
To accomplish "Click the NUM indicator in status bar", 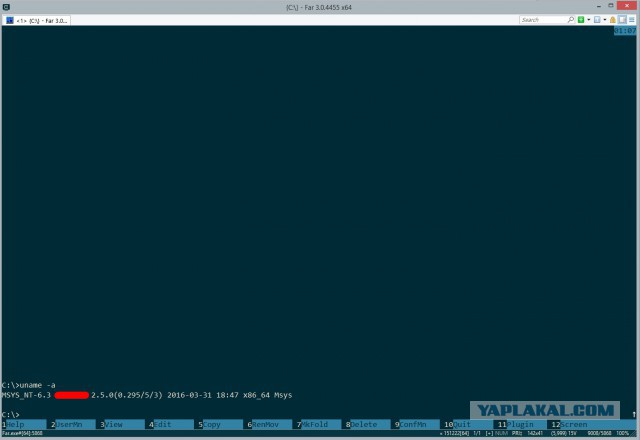I will point(501,433).
